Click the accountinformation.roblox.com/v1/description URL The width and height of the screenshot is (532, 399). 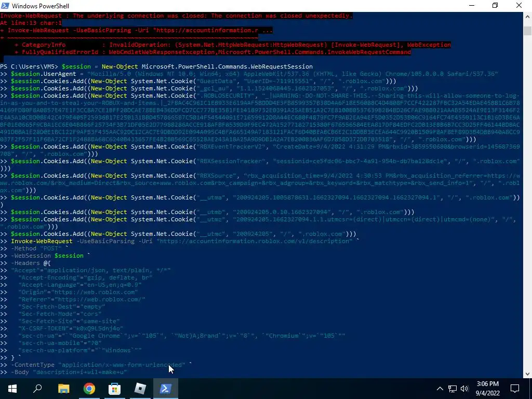[x=254, y=241]
